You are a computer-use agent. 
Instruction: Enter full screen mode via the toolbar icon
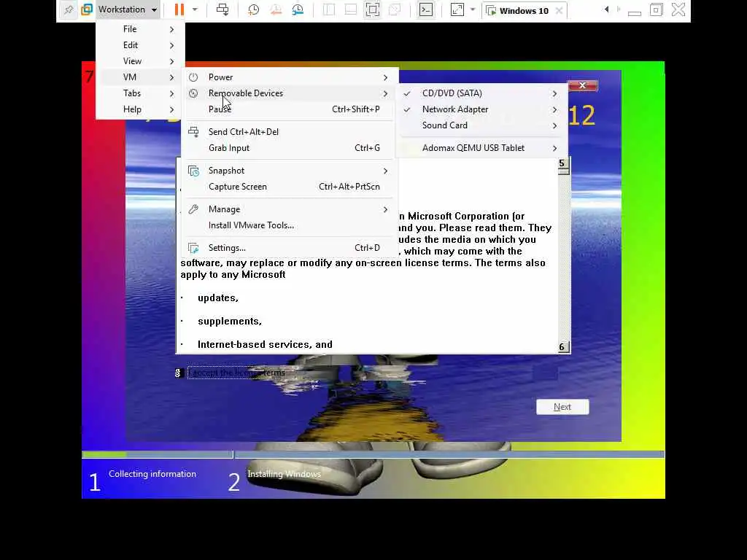373,9
